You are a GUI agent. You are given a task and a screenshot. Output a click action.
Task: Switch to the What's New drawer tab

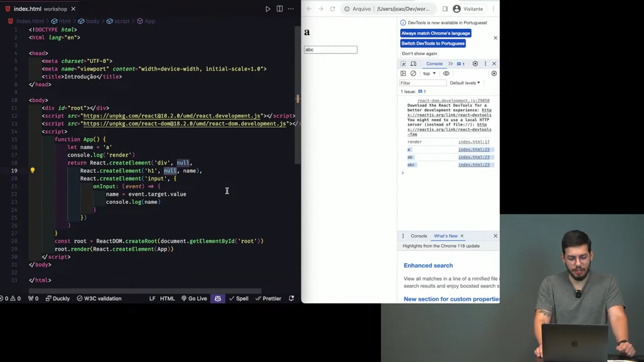tap(445, 236)
